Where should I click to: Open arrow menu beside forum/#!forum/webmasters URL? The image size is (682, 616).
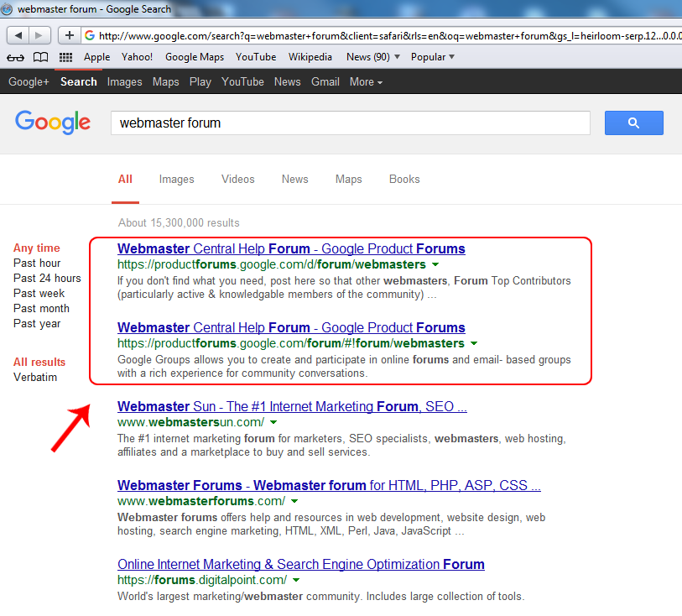coord(474,343)
